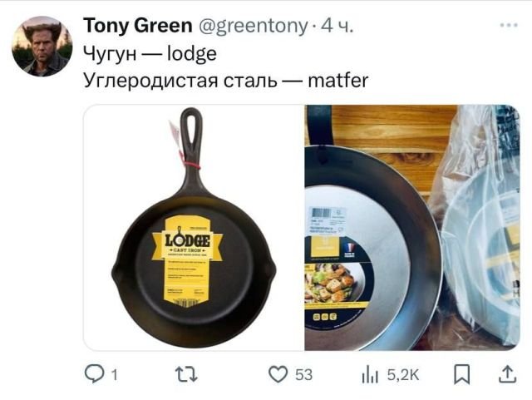Image resolution: width=532 pixels, height=400 pixels.
Task: Open the reply speech bubble icon
Action: [x=94, y=374]
